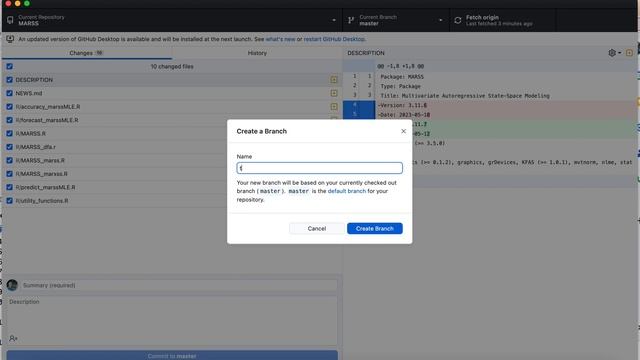The height and width of the screenshot is (360, 640).
Task: Uncheck the DESCRIPTION file checkbox
Action: [9, 80]
